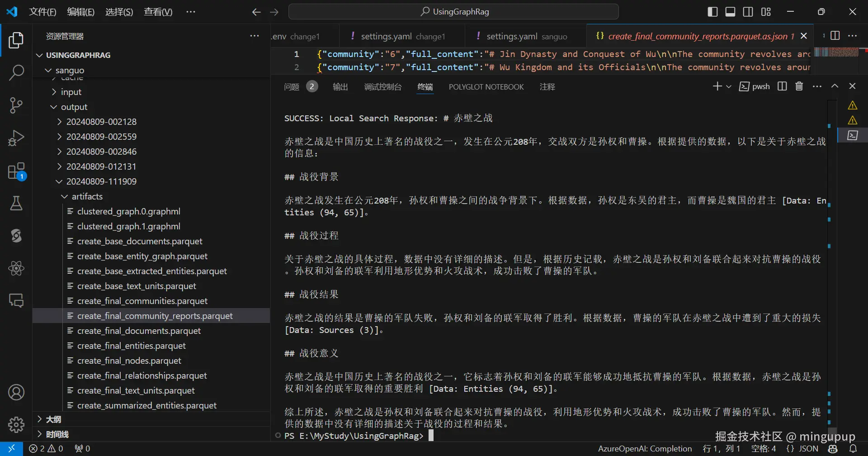Viewport: 868px width, 456px height.
Task: Expand the 时间线 timeline section
Action: [151, 434]
